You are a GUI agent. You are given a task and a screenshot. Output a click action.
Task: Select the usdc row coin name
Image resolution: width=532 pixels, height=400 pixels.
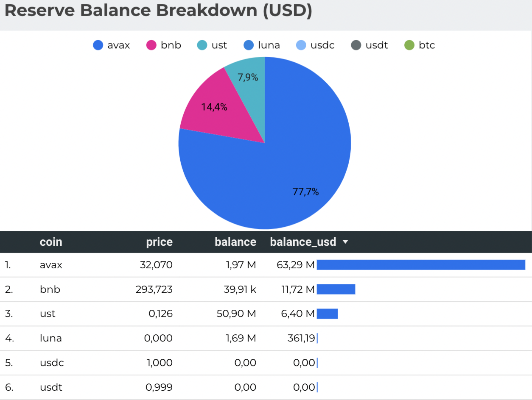52,363
